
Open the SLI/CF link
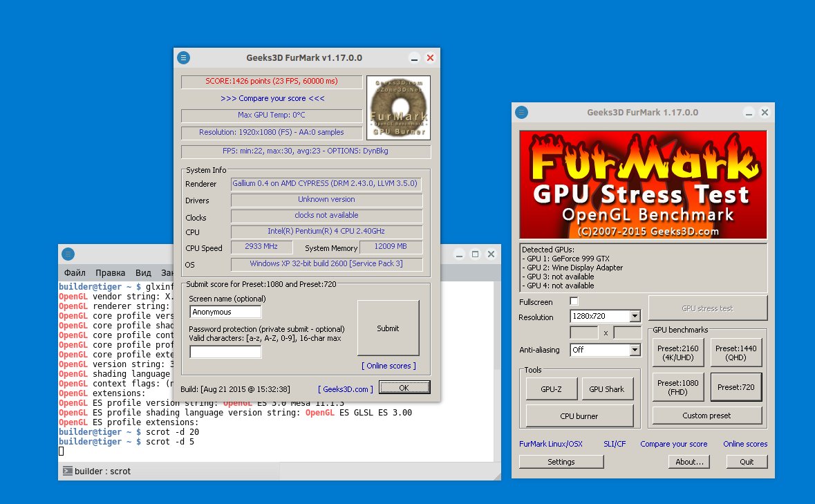615,444
